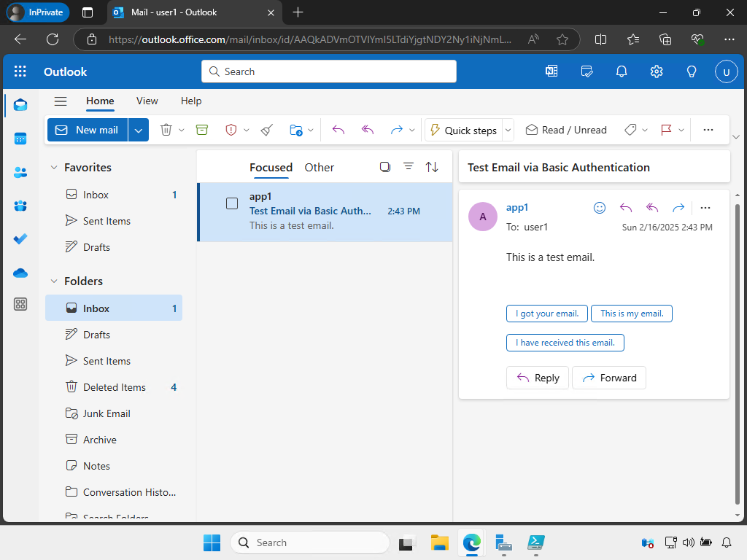Open the People contacts module
The height and width of the screenshot is (560, 747).
[20, 172]
